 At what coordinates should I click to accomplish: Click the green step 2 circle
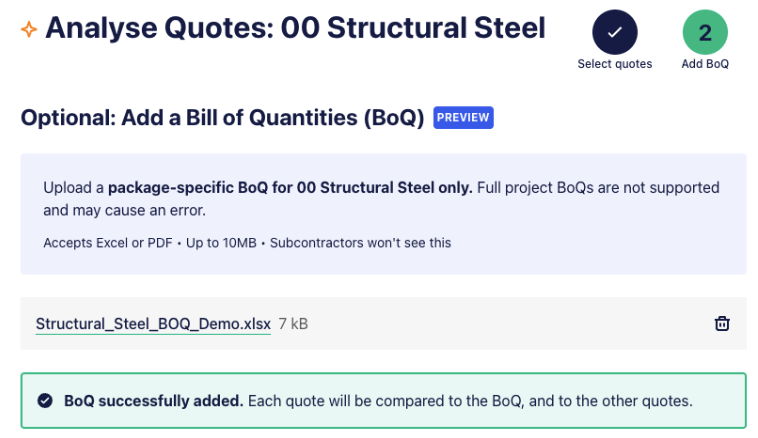click(705, 32)
